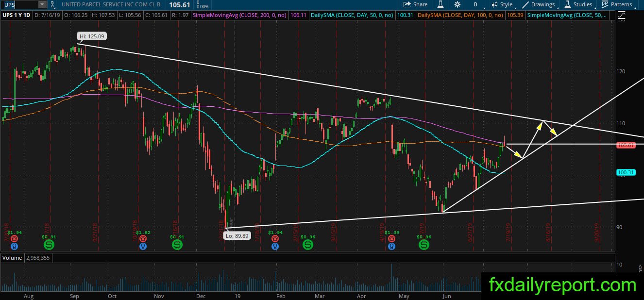Click red conference call icon under $1.94 near Aug

(x=14, y=239)
